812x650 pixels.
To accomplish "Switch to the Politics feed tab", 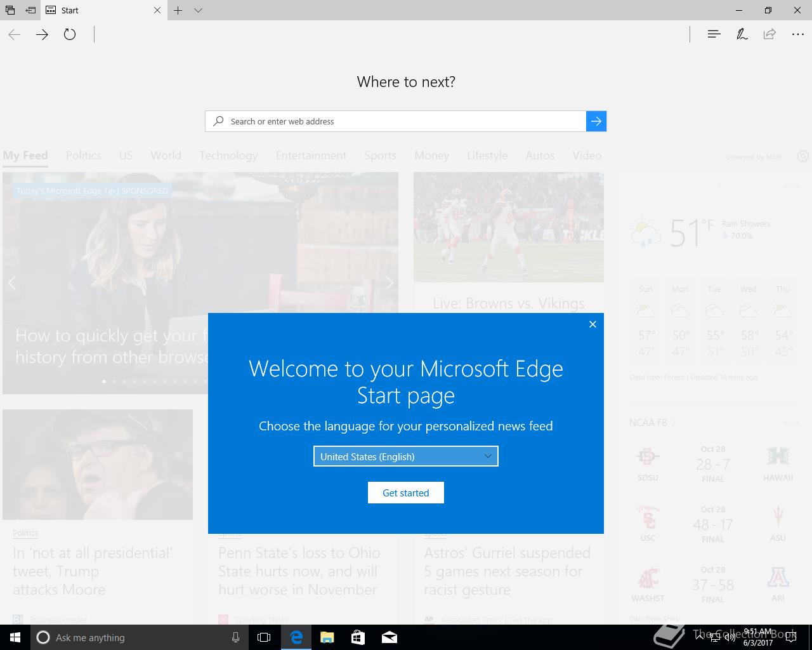I will pyautogui.click(x=84, y=156).
